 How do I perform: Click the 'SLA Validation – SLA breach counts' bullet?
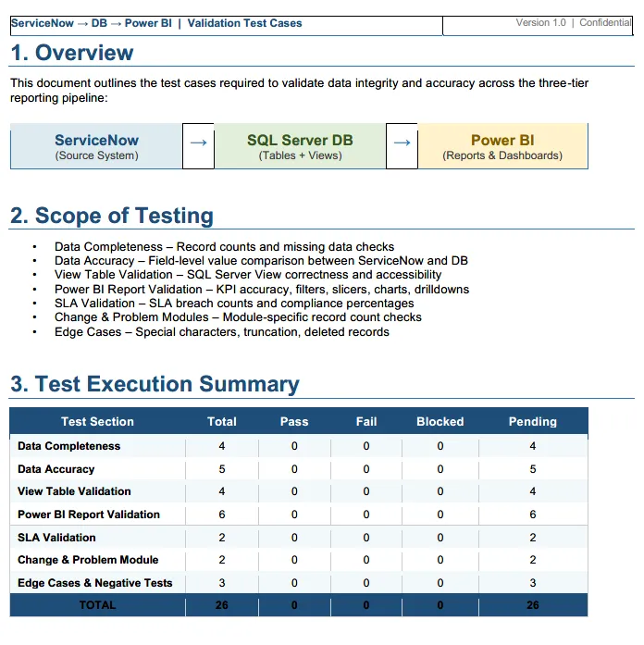click(234, 304)
